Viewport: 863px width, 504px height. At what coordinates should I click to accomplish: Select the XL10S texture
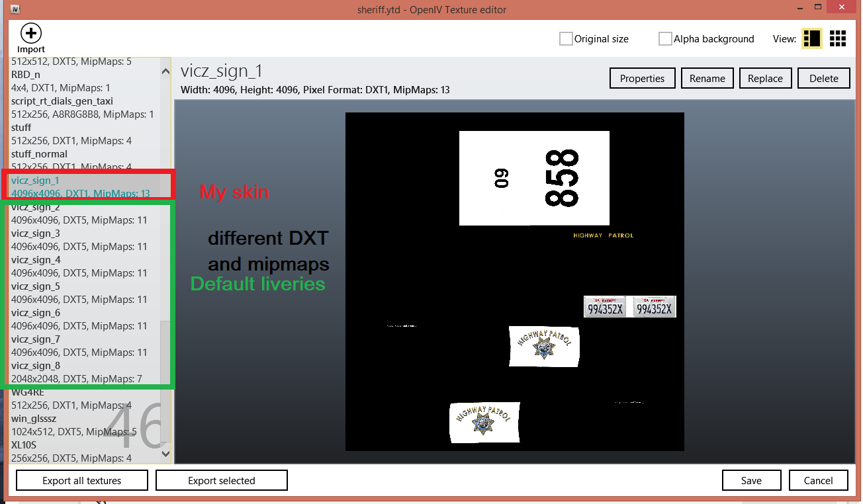[x=83, y=452]
